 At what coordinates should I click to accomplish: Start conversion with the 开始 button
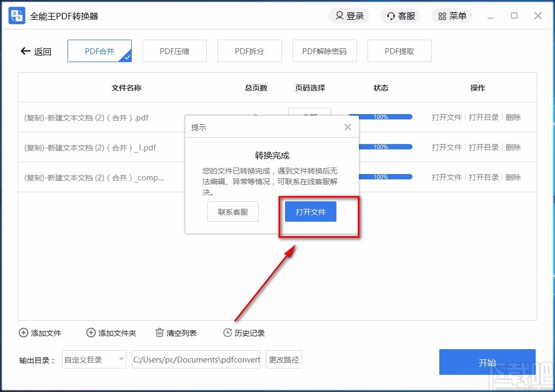487,362
